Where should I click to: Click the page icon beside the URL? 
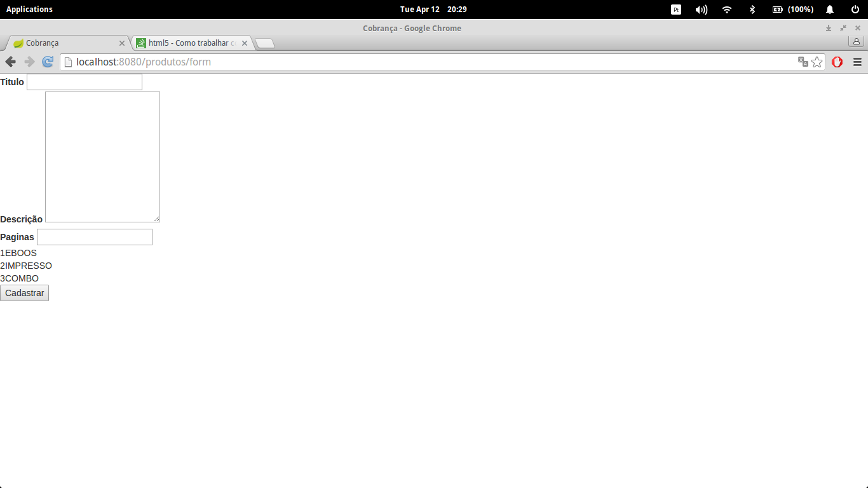click(69, 62)
